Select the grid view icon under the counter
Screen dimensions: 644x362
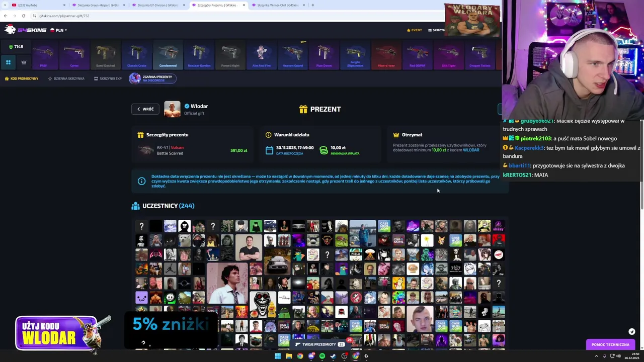8,62
